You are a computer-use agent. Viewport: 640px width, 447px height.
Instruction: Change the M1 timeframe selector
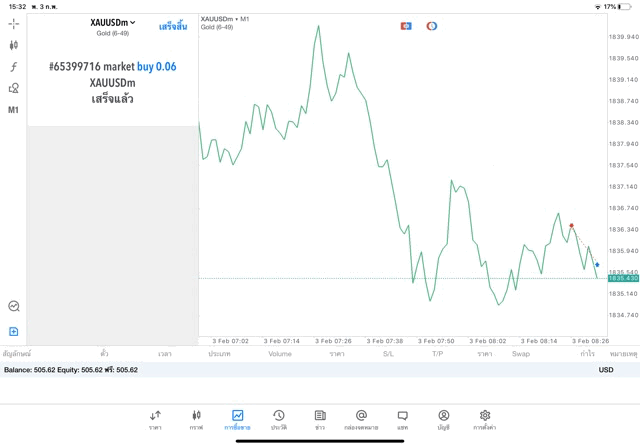click(x=13, y=110)
